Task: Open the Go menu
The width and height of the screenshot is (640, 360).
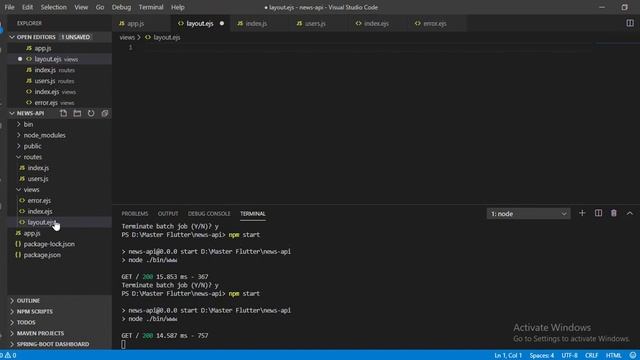Action: pos(100,7)
